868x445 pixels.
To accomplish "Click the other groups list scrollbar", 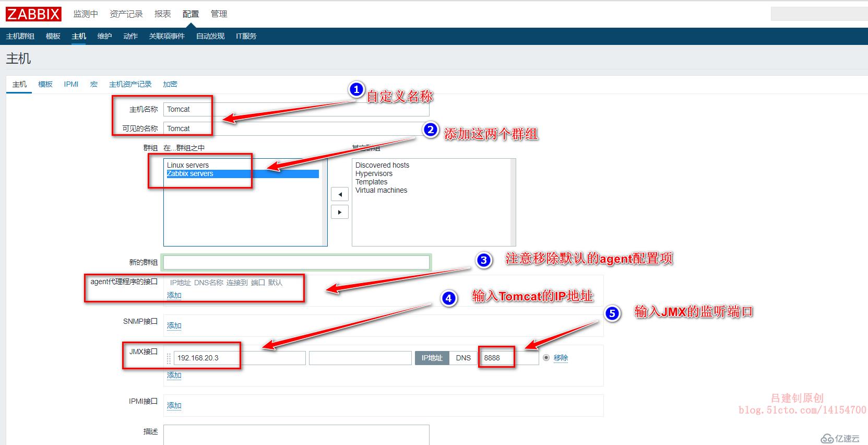I will [513, 202].
